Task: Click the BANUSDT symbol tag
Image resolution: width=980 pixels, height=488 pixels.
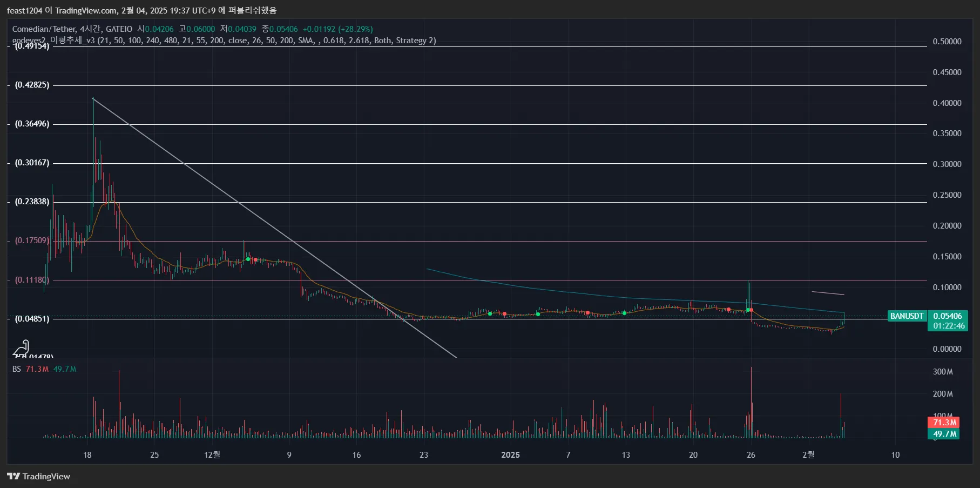Action: (x=907, y=316)
